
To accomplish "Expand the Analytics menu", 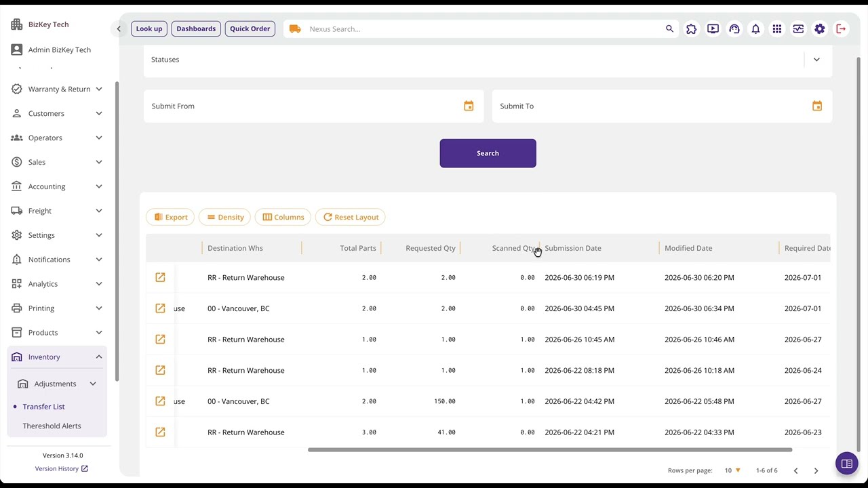I will pos(57,284).
